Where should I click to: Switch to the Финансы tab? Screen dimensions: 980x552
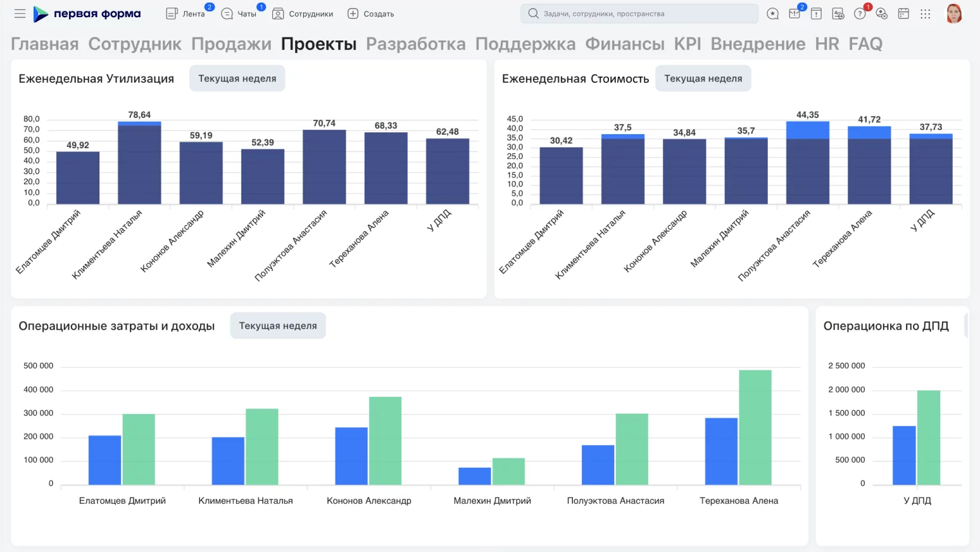pyautogui.click(x=625, y=43)
